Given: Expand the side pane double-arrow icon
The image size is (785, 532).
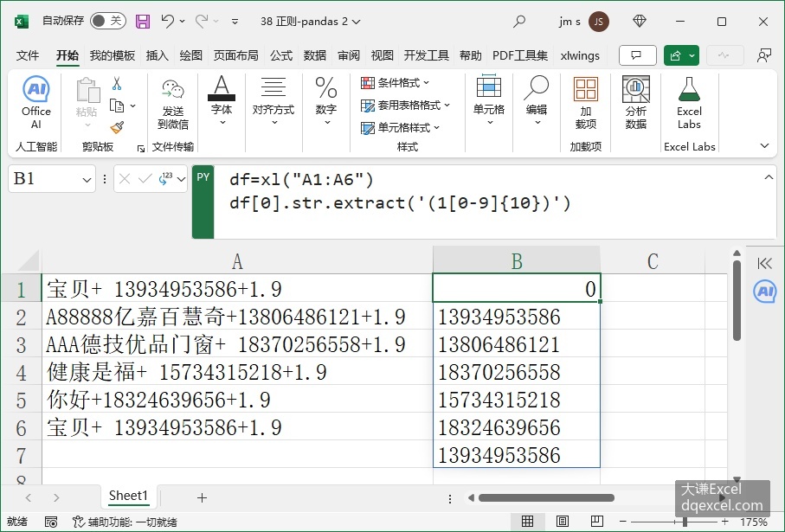Looking at the screenshot, I should tap(764, 263).
